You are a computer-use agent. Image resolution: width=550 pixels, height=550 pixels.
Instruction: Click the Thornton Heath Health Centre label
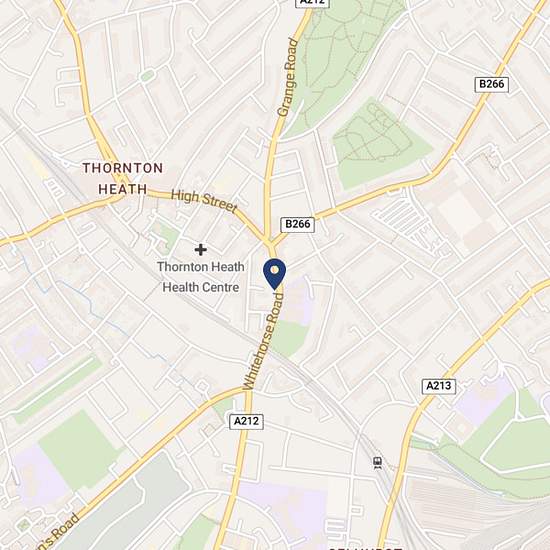pyautogui.click(x=201, y=277)
